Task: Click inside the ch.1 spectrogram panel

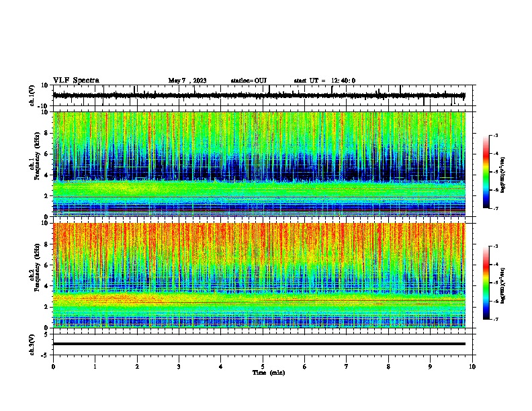Action: click(259, 164)
